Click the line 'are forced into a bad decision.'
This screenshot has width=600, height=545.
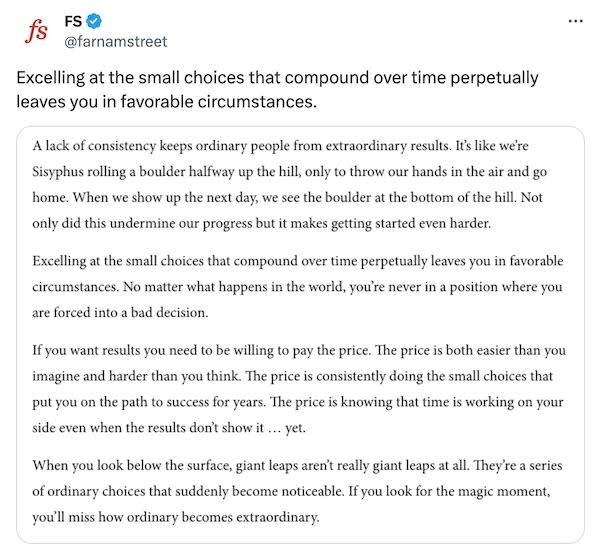click(x=120, y=313)
